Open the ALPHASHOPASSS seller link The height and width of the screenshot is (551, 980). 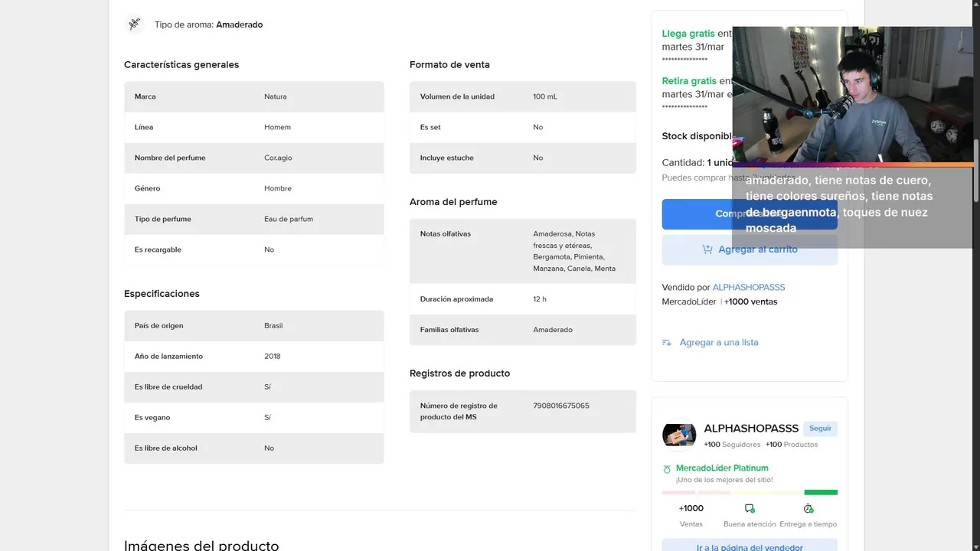pos(748,288)
